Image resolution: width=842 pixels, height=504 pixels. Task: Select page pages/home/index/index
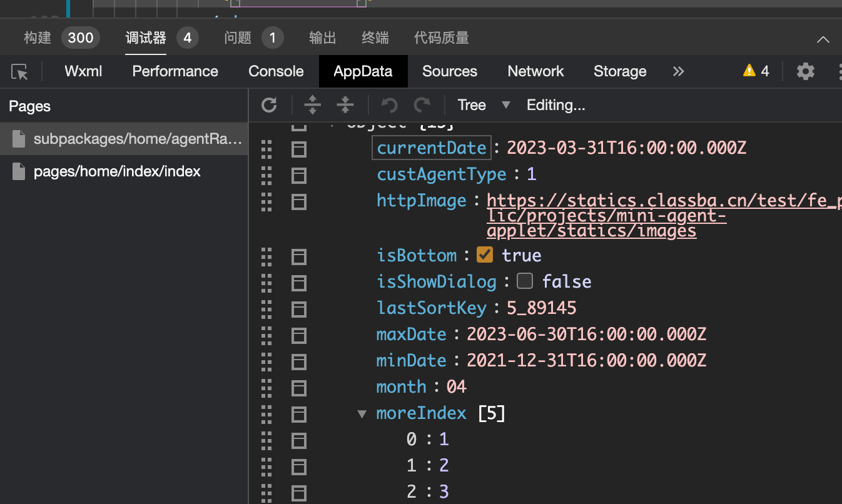[x=124, y=171]
